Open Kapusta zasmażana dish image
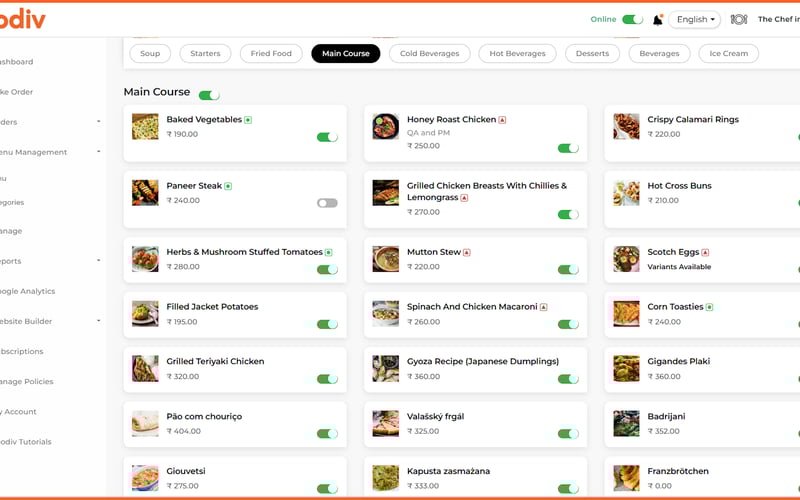 385,478
